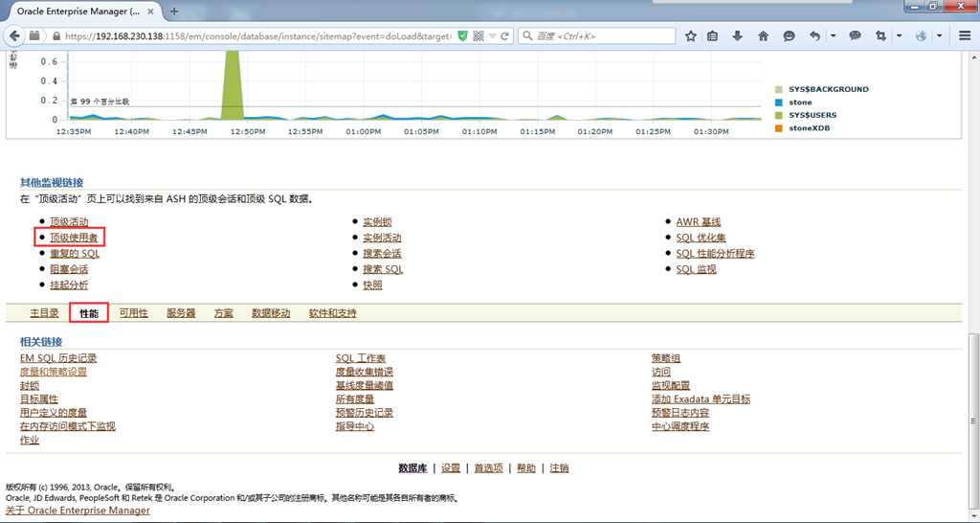
Task: Click the SQL 工作表 link
Action: 360,358
